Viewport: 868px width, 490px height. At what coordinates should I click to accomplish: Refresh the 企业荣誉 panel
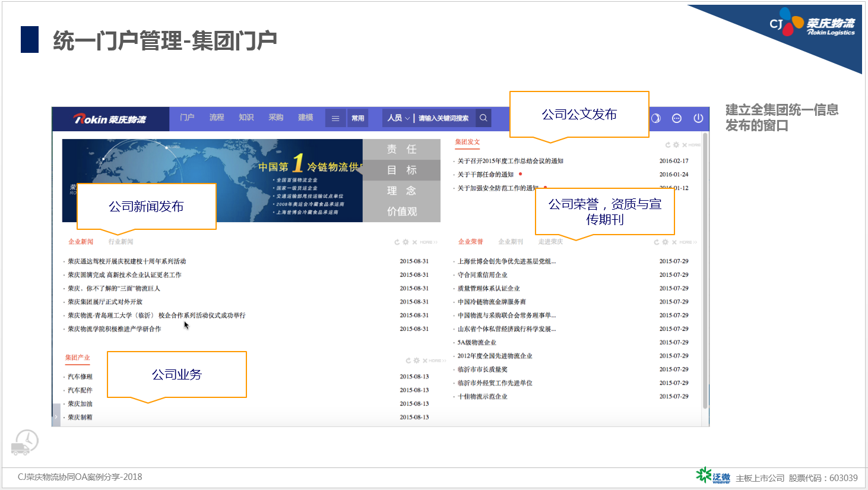click(x=657, y=242)
